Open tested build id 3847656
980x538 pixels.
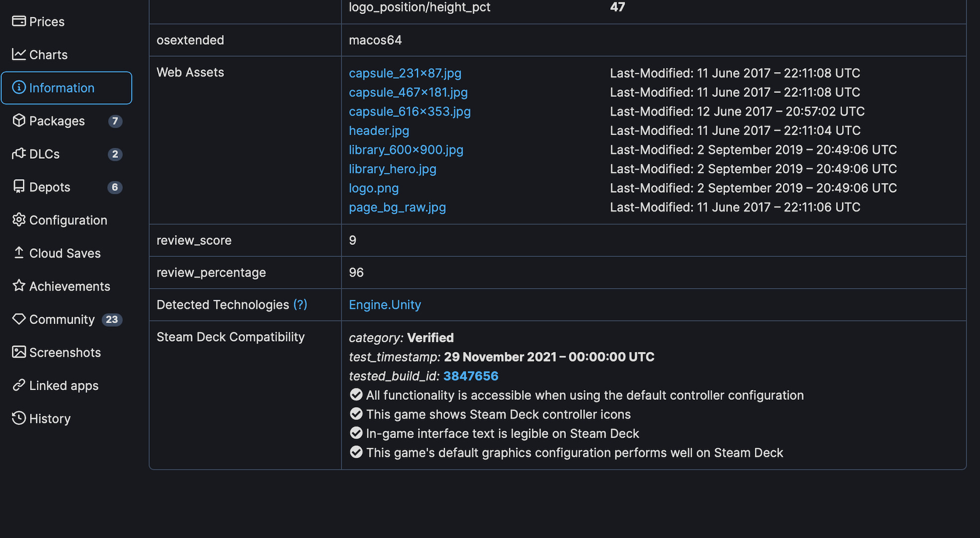point(471,376)
